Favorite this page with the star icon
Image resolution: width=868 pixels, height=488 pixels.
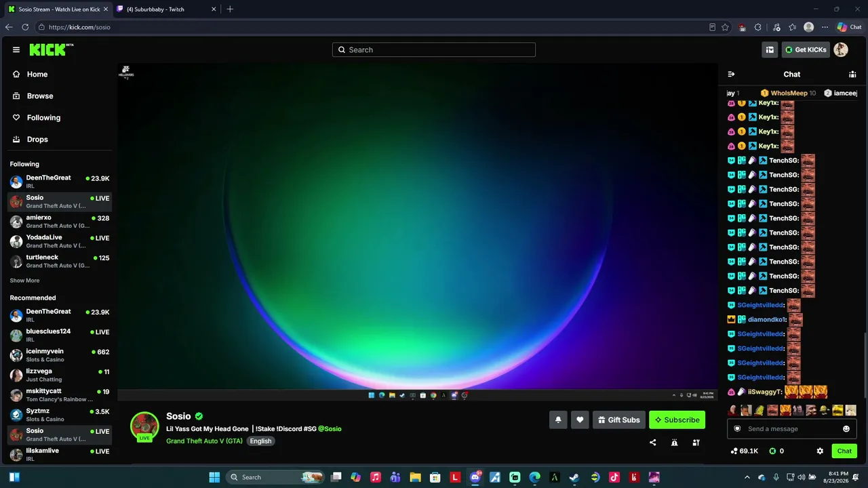[725, 27]
